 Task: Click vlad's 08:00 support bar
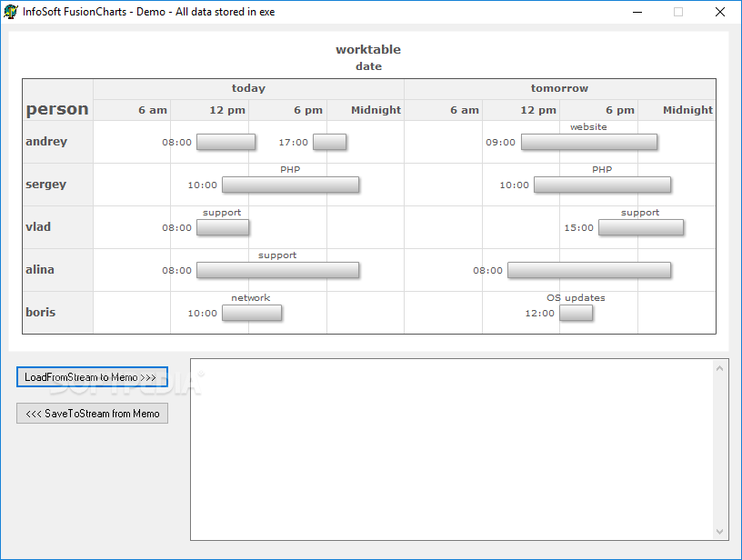[223, 227]
